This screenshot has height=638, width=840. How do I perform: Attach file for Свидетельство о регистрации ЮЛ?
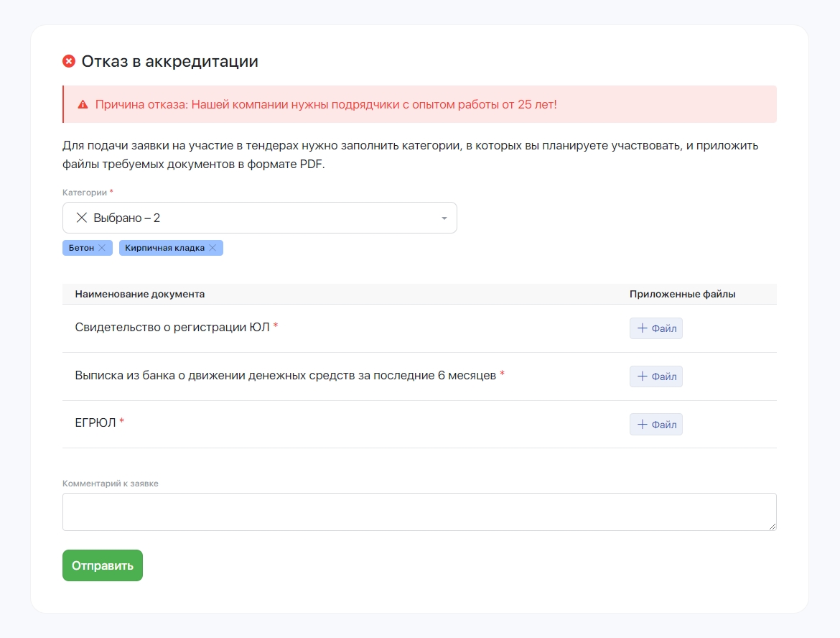click(655, 328)
